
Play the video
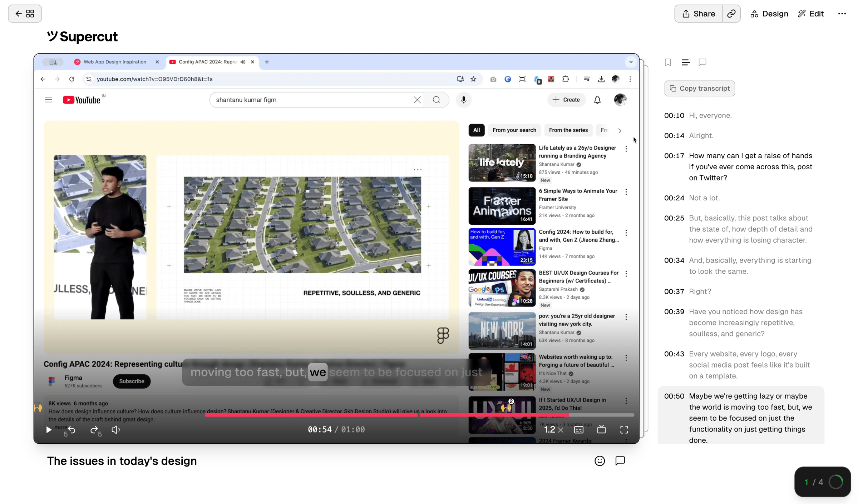49,430
